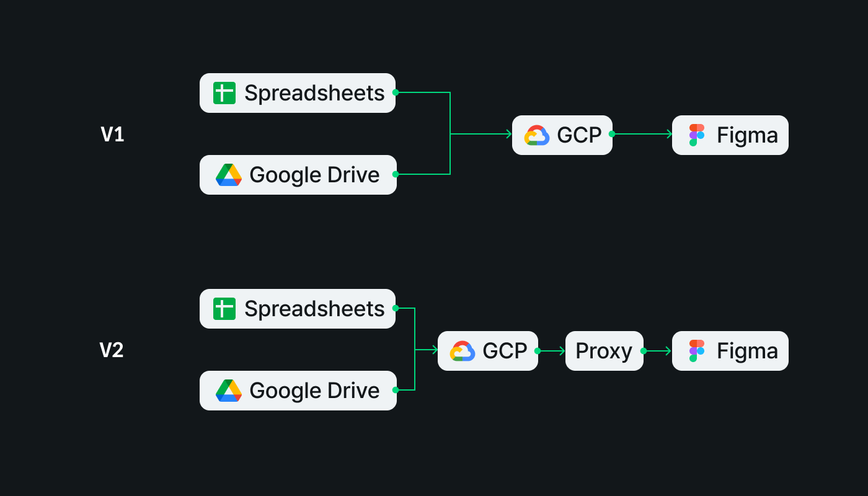Select the Proxy node in V2
868x496 pixels.
click(x=604, y=351)
